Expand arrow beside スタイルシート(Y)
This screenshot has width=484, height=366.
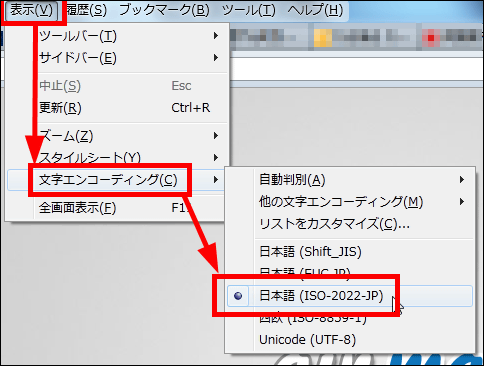(216, 157)
